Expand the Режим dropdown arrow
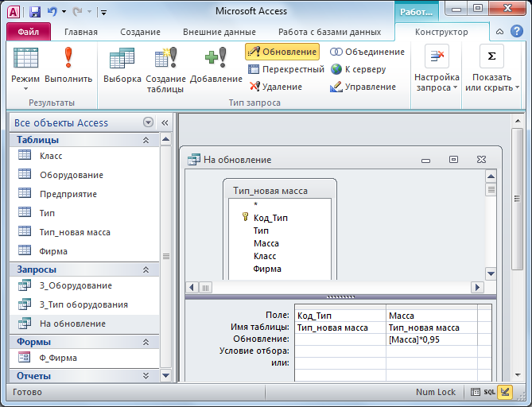This screenshot has width=532, height=407. point(25,88)
